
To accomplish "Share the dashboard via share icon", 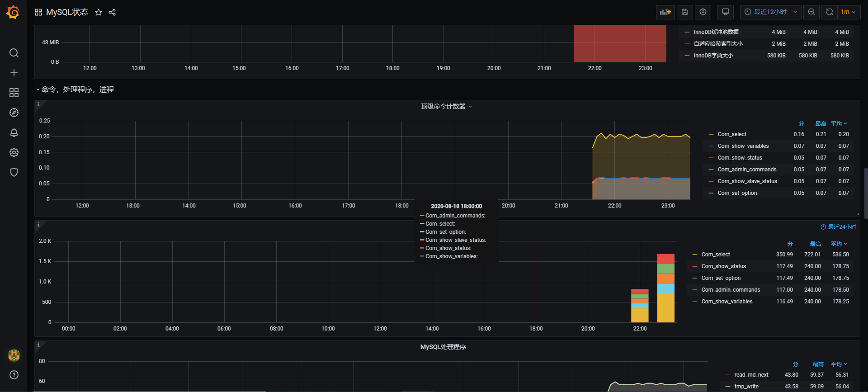I will tap(112, 12).
